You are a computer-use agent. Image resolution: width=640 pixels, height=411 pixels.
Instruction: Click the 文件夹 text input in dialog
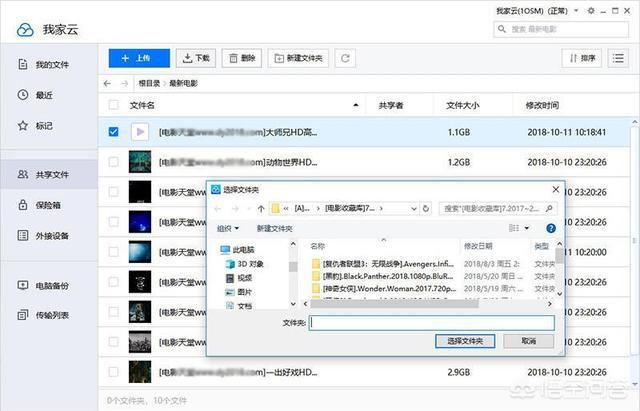click(432, 323)
